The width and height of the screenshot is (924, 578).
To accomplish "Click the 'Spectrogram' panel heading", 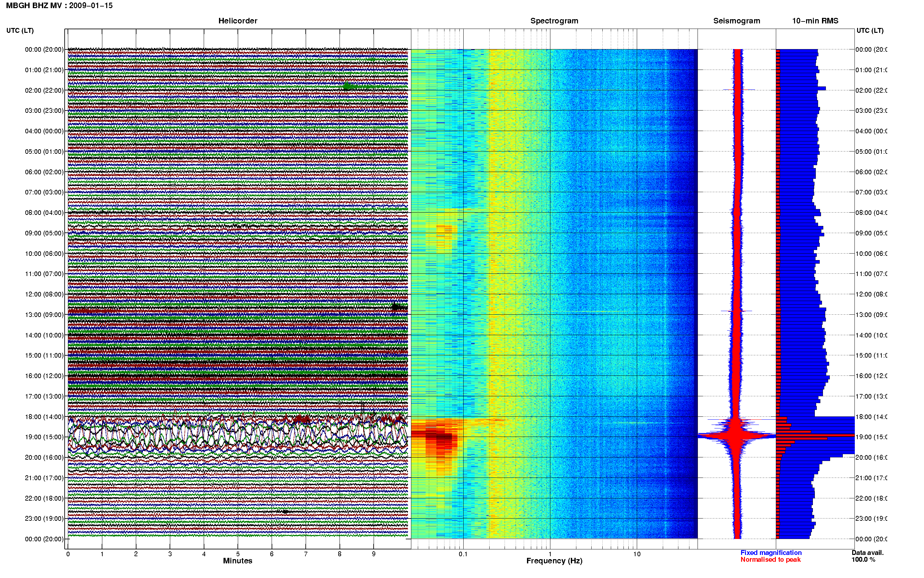I will (x=554, y=21).
